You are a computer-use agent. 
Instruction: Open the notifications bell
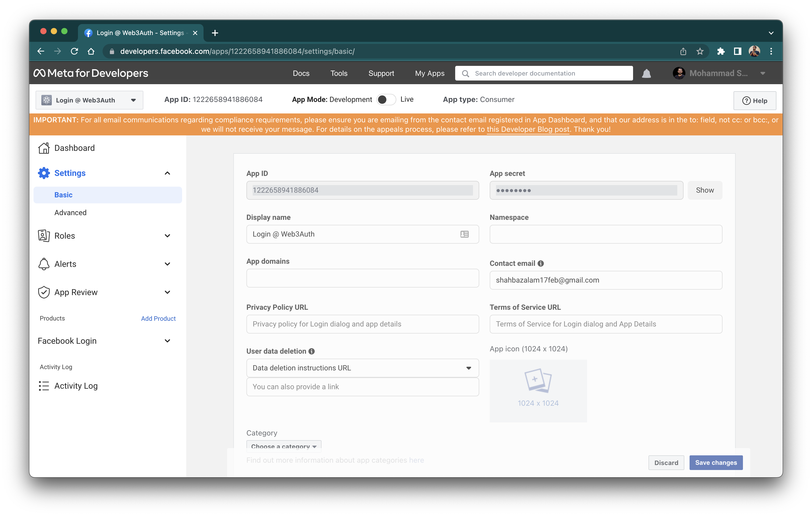pyautogui.click(x=646, y=73)
